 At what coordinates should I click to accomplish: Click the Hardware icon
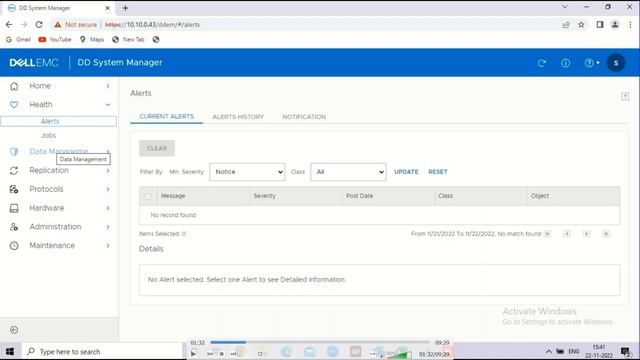(14, 208)
